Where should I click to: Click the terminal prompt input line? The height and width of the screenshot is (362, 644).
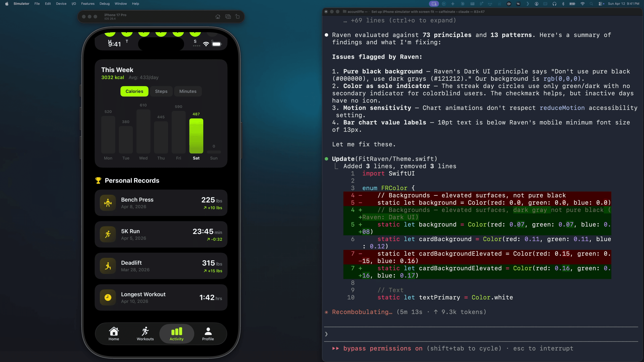[x=481, y=334]
